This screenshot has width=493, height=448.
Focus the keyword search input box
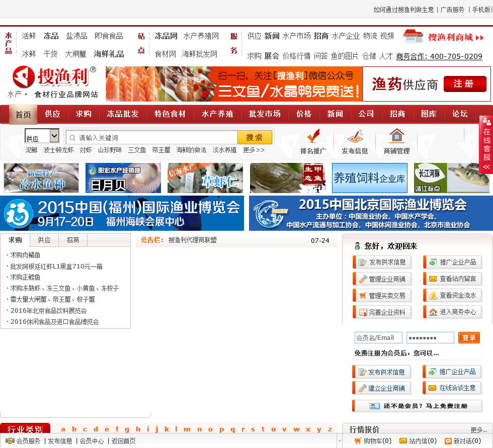point(152,138)
